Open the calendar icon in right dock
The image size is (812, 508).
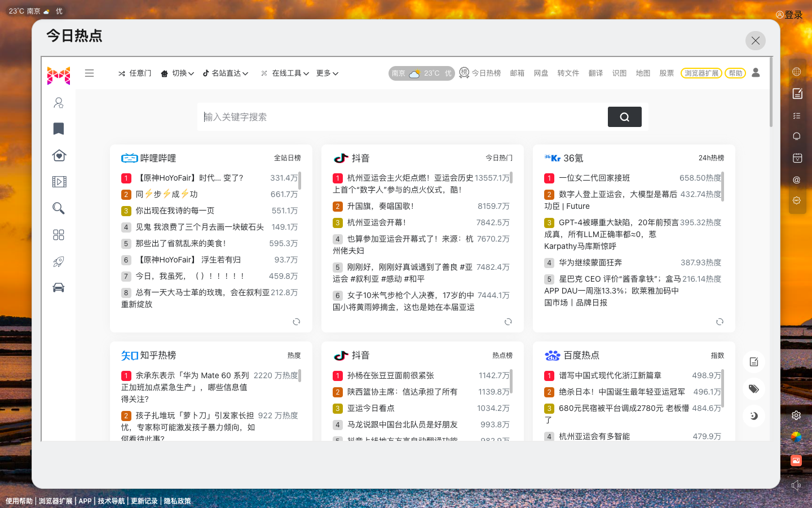[797, 158]
